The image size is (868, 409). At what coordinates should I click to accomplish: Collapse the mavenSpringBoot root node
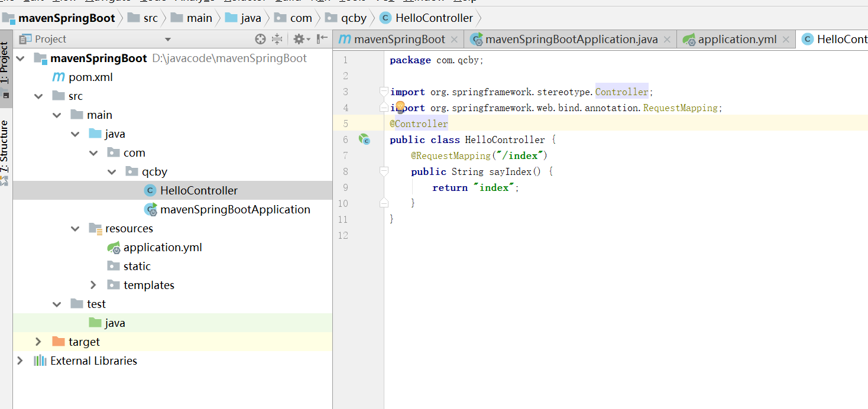(21, 59)
